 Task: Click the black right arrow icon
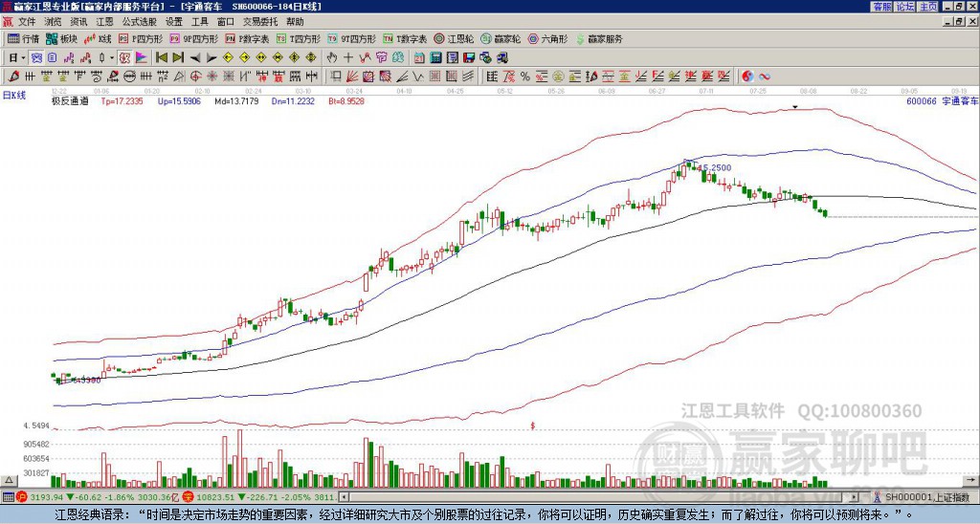click(x=212, y=58)
